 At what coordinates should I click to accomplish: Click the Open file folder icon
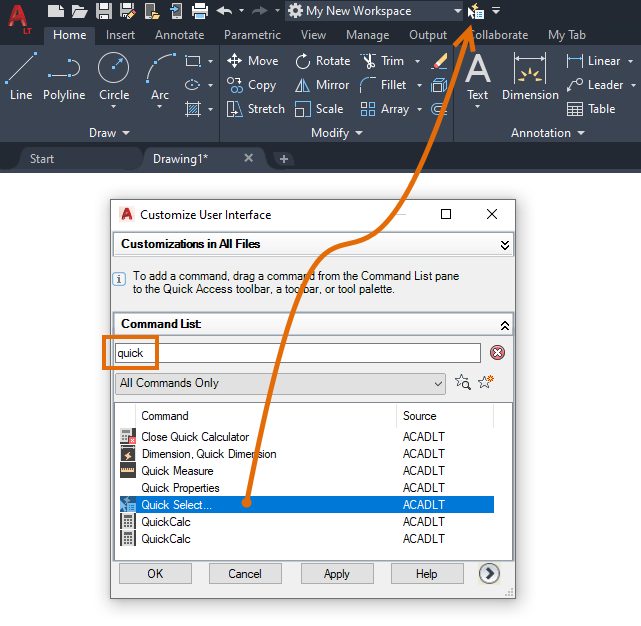click(79, 11)
